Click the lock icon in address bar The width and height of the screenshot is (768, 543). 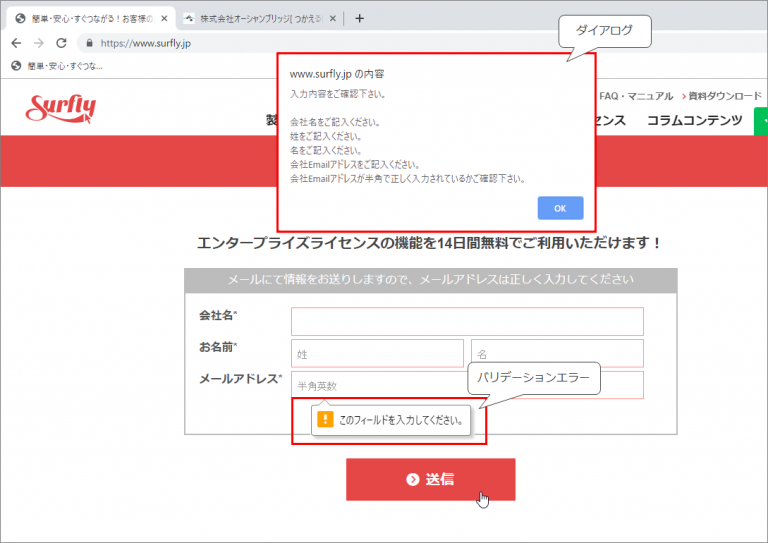point(89,43)
